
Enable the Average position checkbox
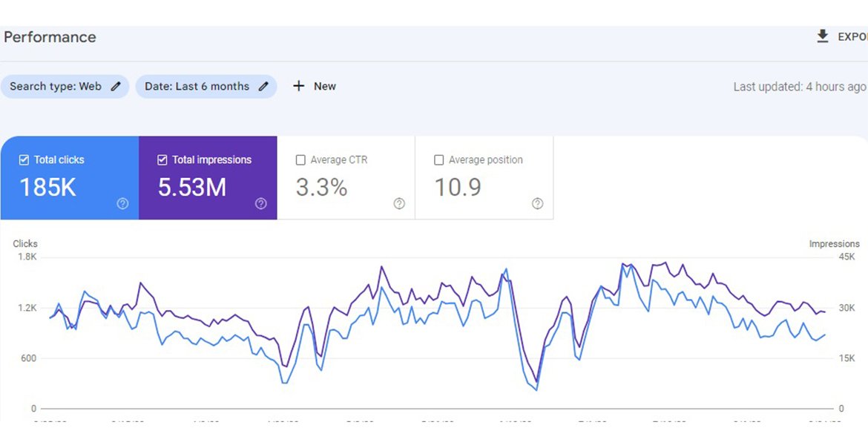[438, 159]
